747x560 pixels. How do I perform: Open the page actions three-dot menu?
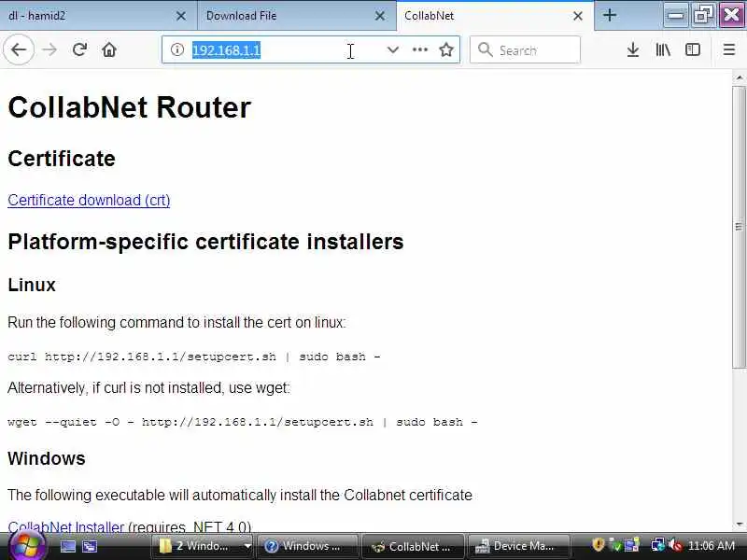[x=419, y=49]
